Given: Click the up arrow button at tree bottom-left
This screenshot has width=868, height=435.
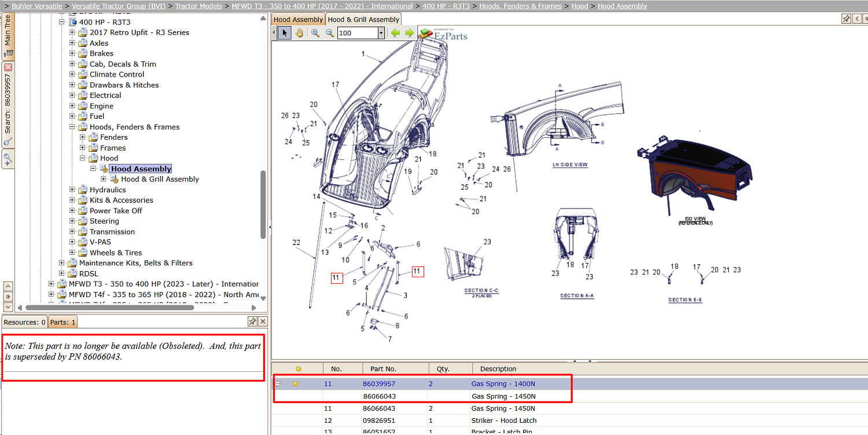Looking at the screenshot, I should coord(8,286).
